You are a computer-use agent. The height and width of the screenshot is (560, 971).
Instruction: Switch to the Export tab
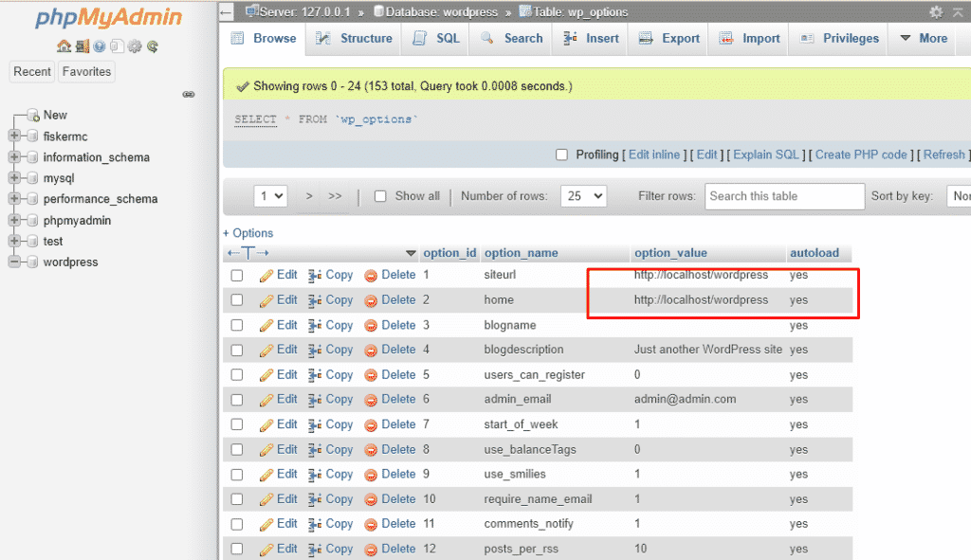(x=669, y=38)
